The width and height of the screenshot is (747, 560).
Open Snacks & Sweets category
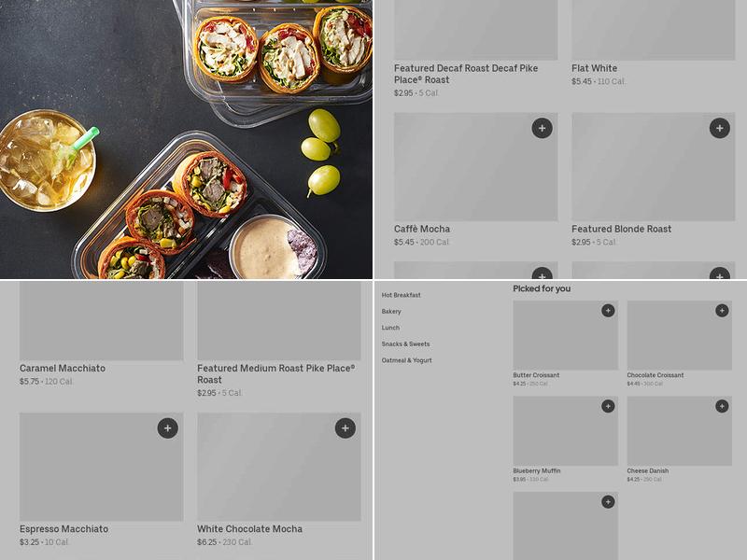point(405,343)
